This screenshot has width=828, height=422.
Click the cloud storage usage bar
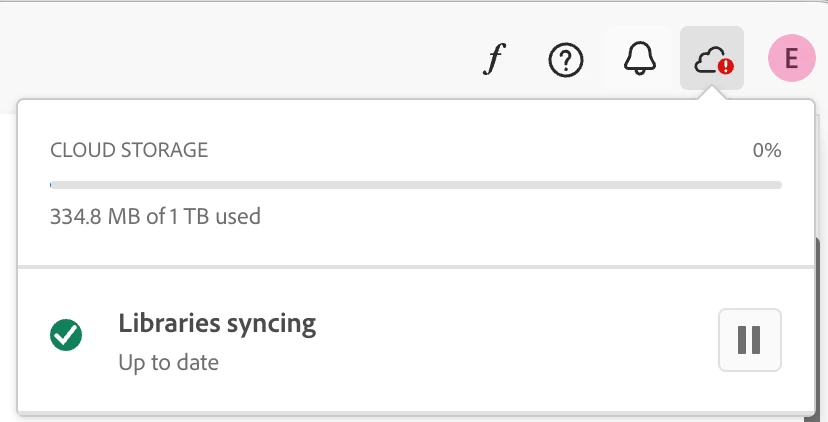(416, 185)
